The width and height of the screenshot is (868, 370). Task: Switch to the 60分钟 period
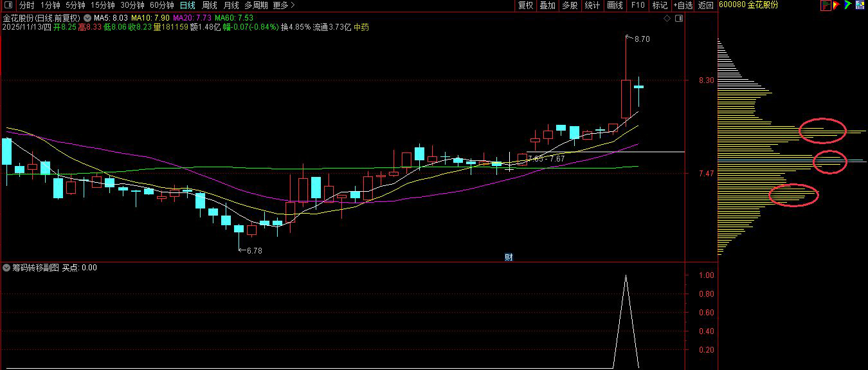point(162,5)
